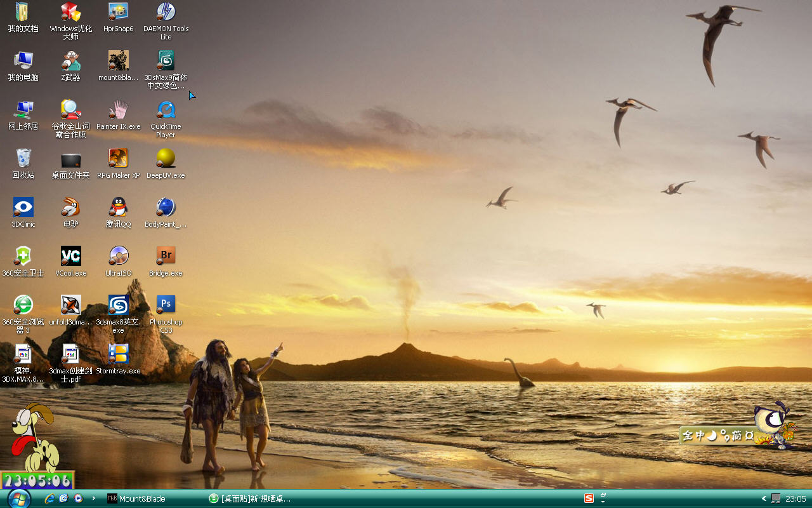812x508 pixels.
Task: Select the Photoshop CS3 icon
Action: pos(166,314)
